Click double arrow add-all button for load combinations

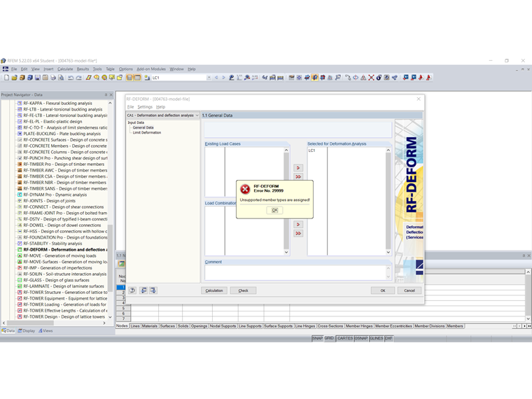pos(298,233)
